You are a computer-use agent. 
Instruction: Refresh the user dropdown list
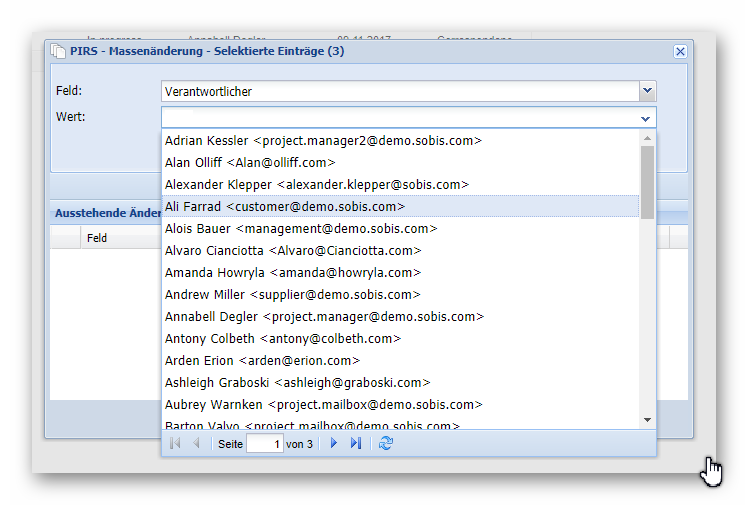tap(385, 443)
